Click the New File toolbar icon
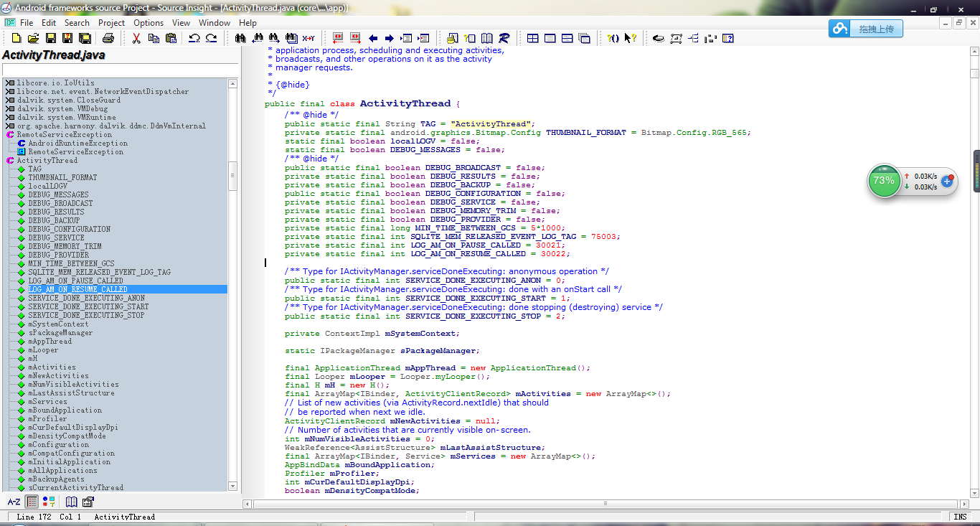The height and width of the screenshot is (526, 980). (16, 38)
